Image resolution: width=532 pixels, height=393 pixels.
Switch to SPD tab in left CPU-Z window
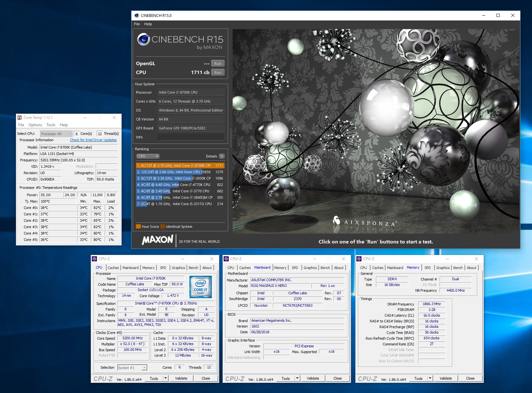pyautogui.click(x=163, y=268)
